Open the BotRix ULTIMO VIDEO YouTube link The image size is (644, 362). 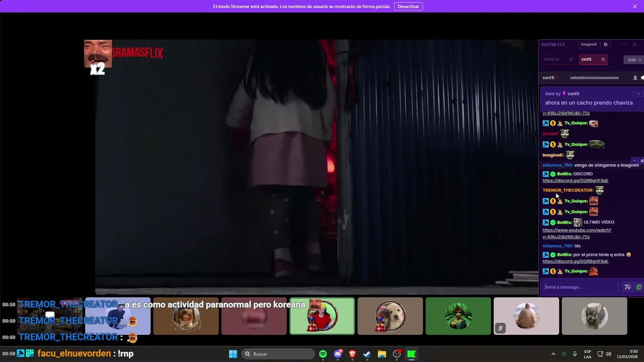tap(577, 233)
